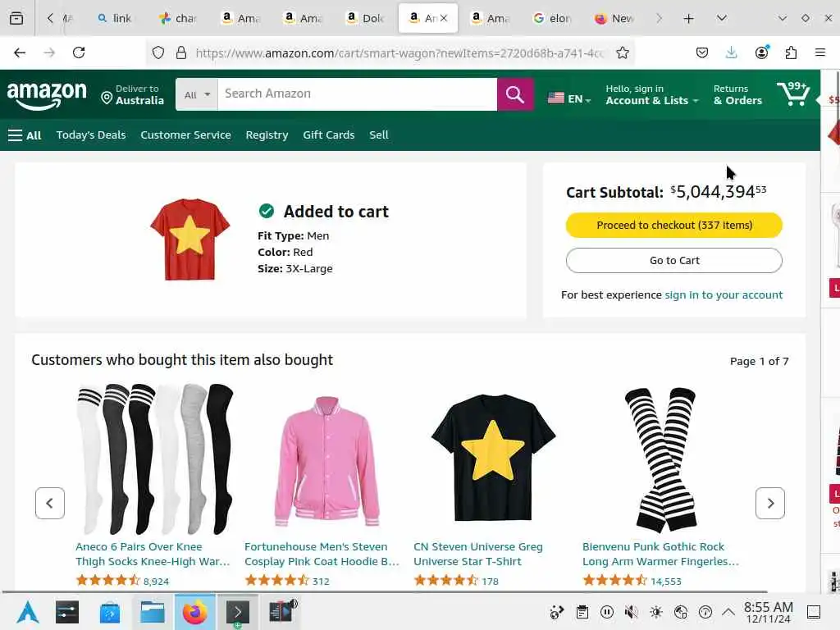The image size is (840, 630).
Task: Expand hidden system tray icons arrow
Action: point(728,612)
